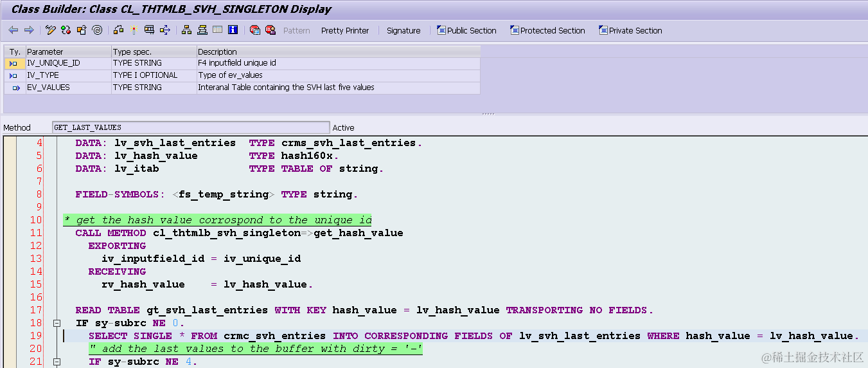Show the object hierarchy icon

pos(186,30)
